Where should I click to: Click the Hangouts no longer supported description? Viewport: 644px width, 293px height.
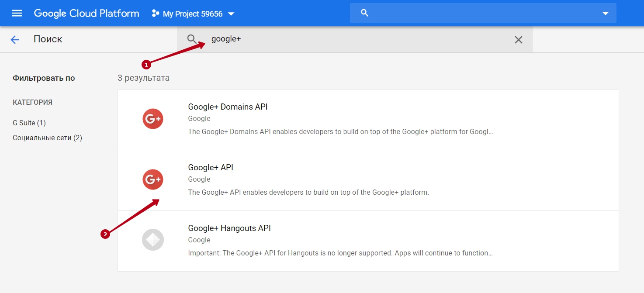340,253
